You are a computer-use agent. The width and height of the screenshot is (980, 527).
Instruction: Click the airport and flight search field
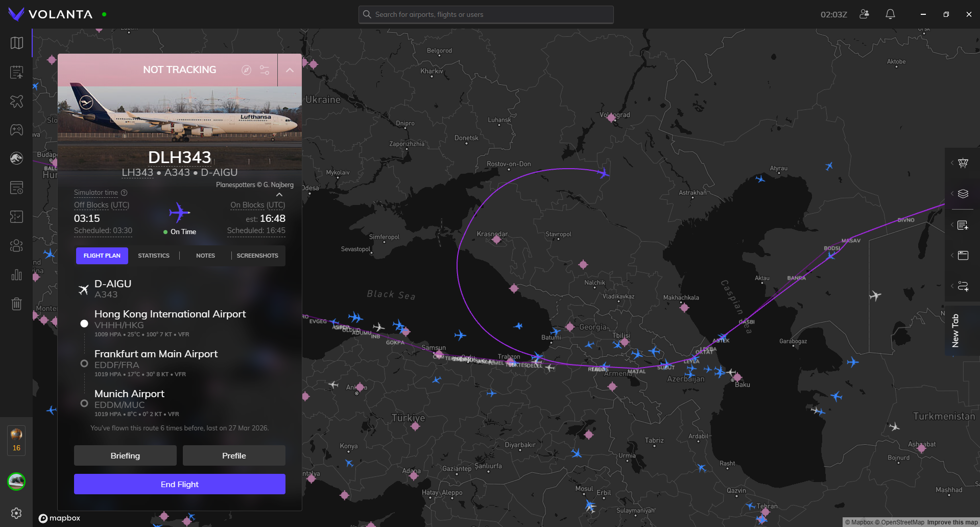coord(486,14)
